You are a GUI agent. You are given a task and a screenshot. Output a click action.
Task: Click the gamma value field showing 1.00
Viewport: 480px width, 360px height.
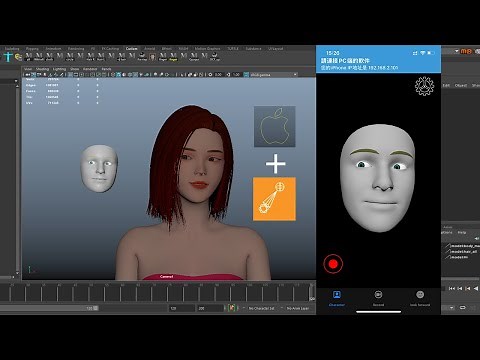tap(236, 75)
